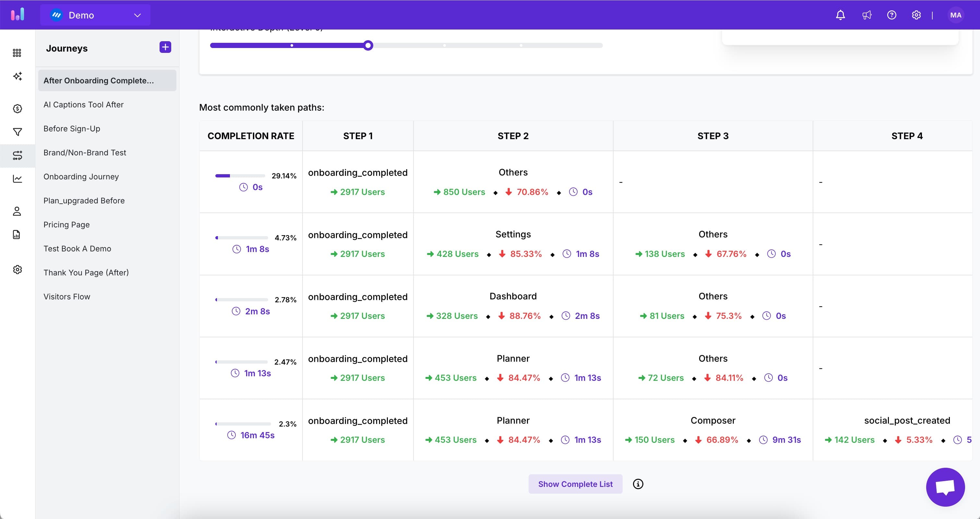Click the Pricing Page journey link
The width and height of the screenshot is (980, 519).
[x=67, y=224]
